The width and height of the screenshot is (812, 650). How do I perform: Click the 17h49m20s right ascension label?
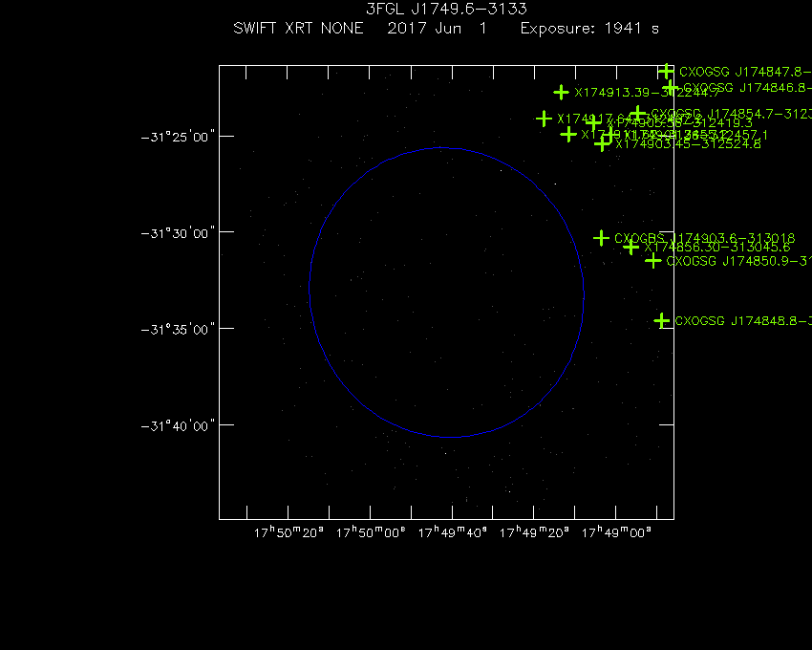534,532
